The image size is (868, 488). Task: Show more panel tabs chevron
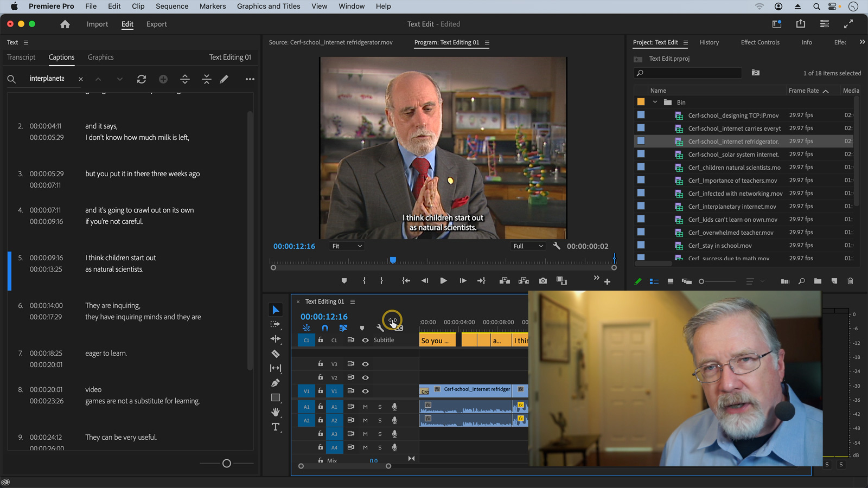(x=862, y=42)
